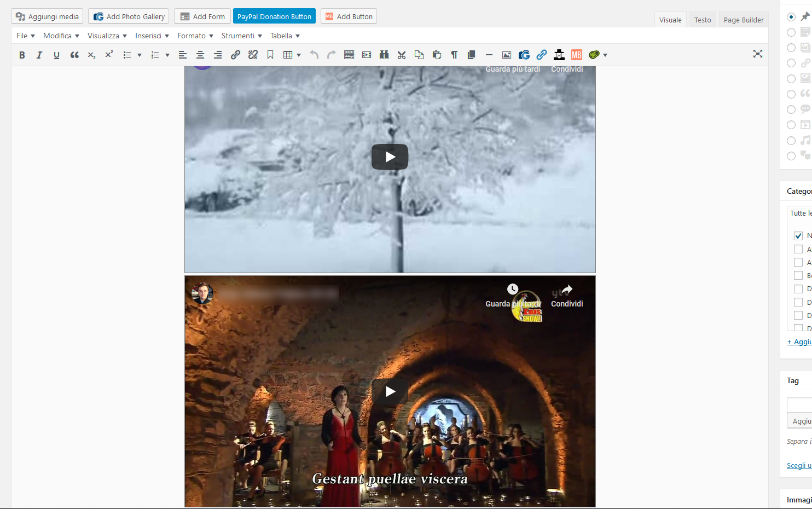This screenshot has height=509, width=812.
Task: Insert or edit link with chain icon
Action: [235, 55]
